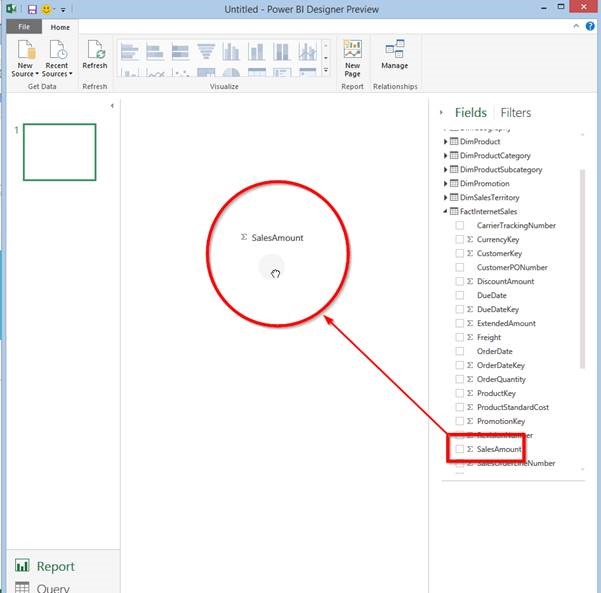Select the 100% stacked bar chart visualization
This screenshot has width=601, height=593.
pos(180,52)
